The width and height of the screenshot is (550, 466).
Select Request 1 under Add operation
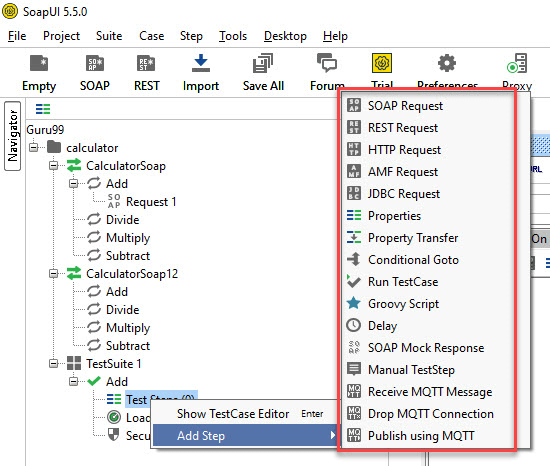(x=151, y=202)
